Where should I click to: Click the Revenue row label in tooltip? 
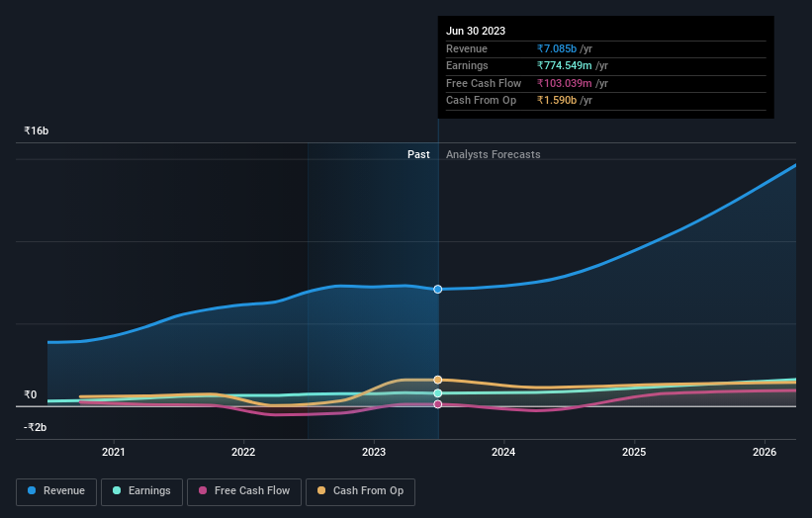(x=467, y=48)
